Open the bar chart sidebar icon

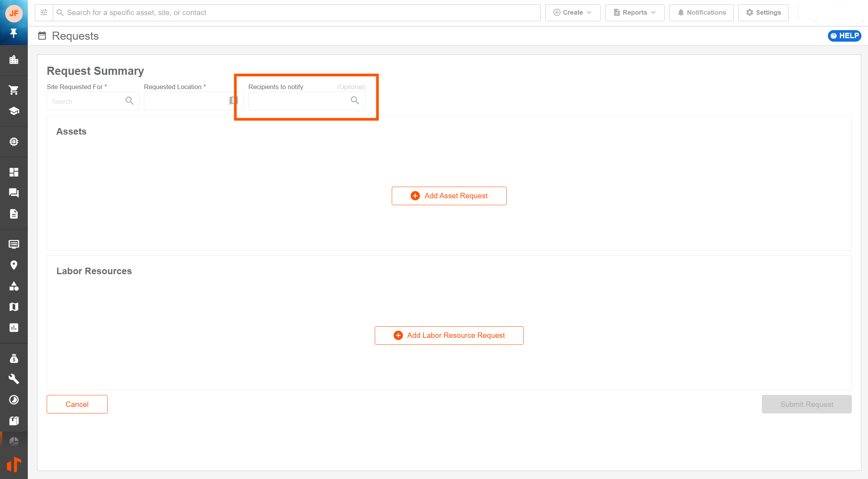(14, 328)
